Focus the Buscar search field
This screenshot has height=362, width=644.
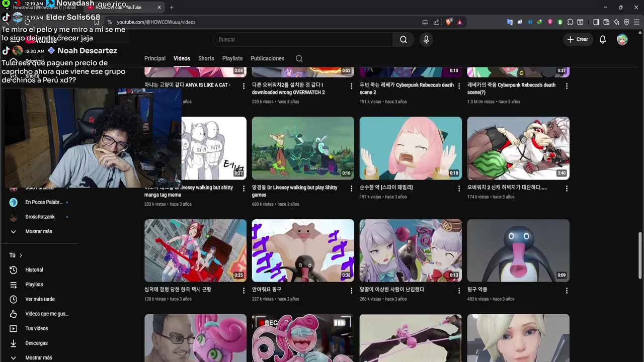302,39
